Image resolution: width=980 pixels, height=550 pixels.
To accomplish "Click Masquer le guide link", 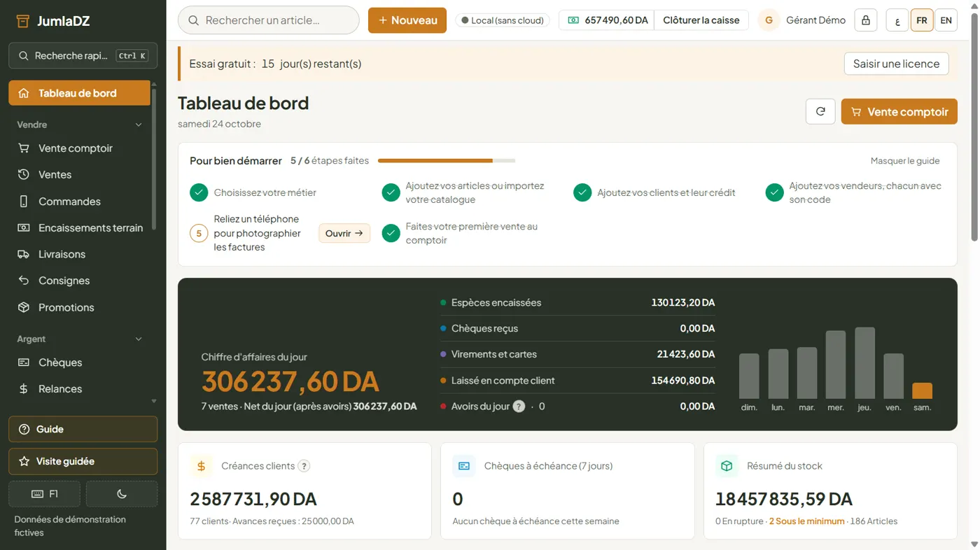I will tap(905, 161).
